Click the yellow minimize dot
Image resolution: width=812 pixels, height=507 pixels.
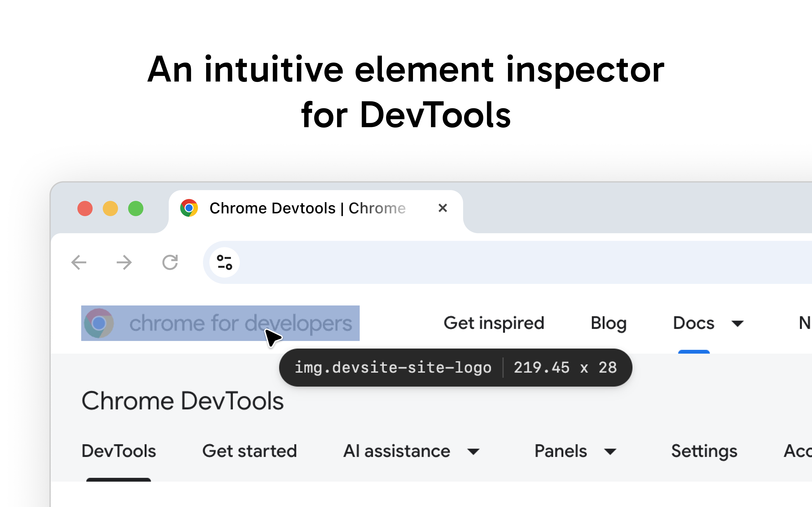pos(110,208)
